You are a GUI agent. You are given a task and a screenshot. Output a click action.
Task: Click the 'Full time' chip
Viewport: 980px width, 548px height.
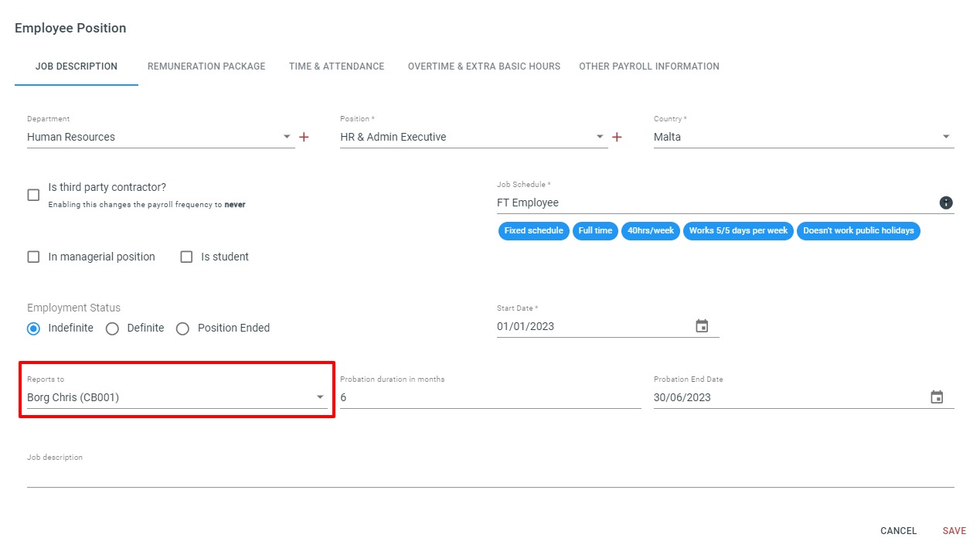pos(595,230)
